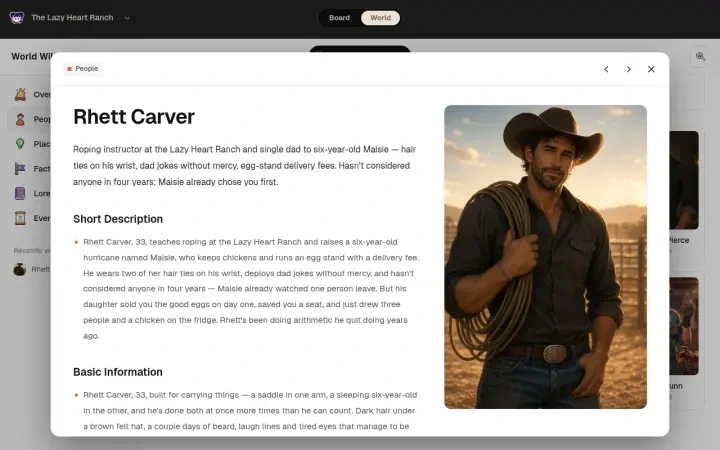Open People section in sidebar
The width and height of the screenshot is (720, 450).
[x=30, y=119]
